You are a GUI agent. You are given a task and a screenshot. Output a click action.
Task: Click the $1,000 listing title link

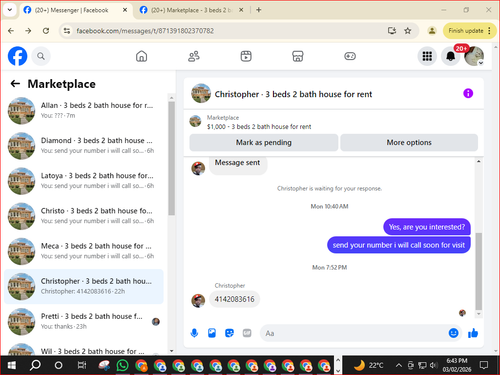click(x=259, y=127)
